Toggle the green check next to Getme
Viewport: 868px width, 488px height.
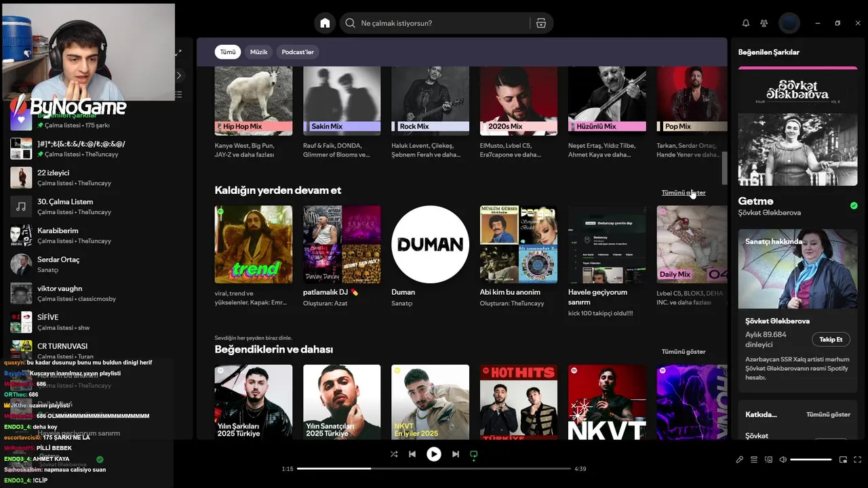pos(854,205)
